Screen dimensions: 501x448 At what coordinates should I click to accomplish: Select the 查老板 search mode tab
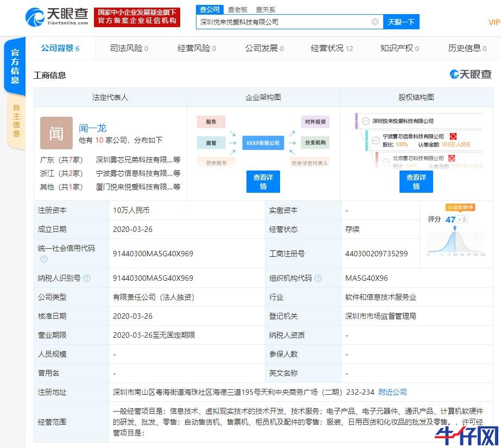click(x=238, y=9)
